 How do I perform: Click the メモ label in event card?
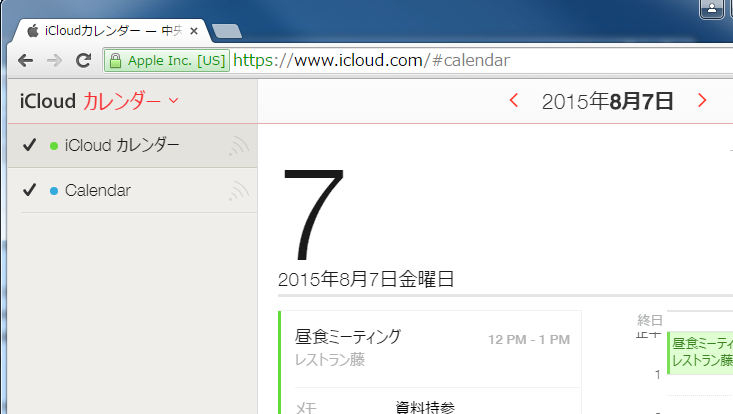(306, 407)
